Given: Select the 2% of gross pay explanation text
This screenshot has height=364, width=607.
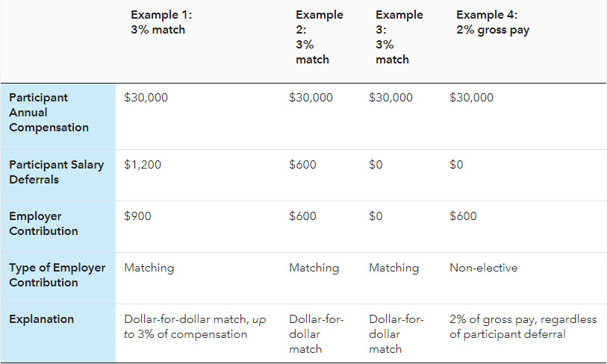Looking at the screenshot, I should (x=523, y=327).
